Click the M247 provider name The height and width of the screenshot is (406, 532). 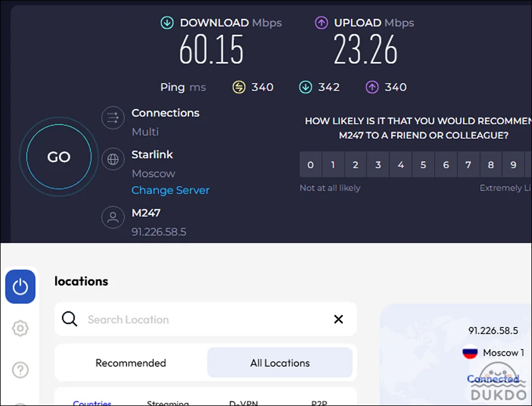tap(146, 213)
